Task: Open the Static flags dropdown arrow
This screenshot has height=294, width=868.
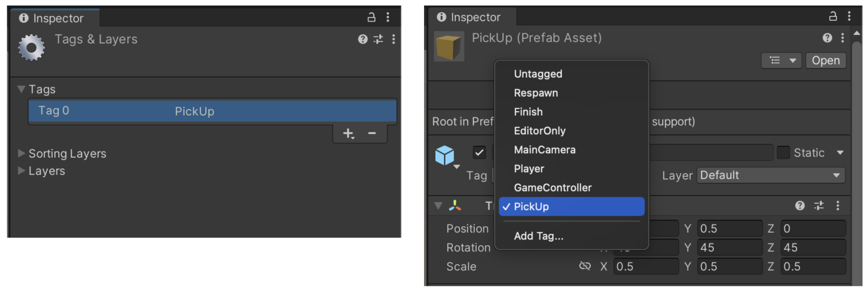Action: click(840, 153)
